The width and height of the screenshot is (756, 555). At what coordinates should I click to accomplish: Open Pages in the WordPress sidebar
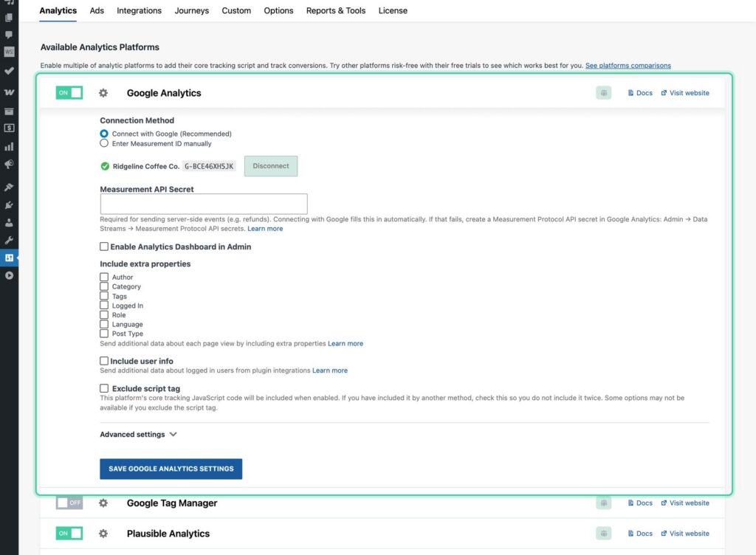[x=9, y=18]
